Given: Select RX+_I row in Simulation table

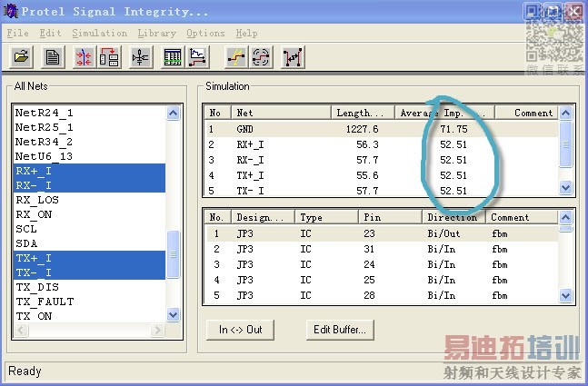Looking at the screenshot, I should pyautogui.click(x=382, y=144).
